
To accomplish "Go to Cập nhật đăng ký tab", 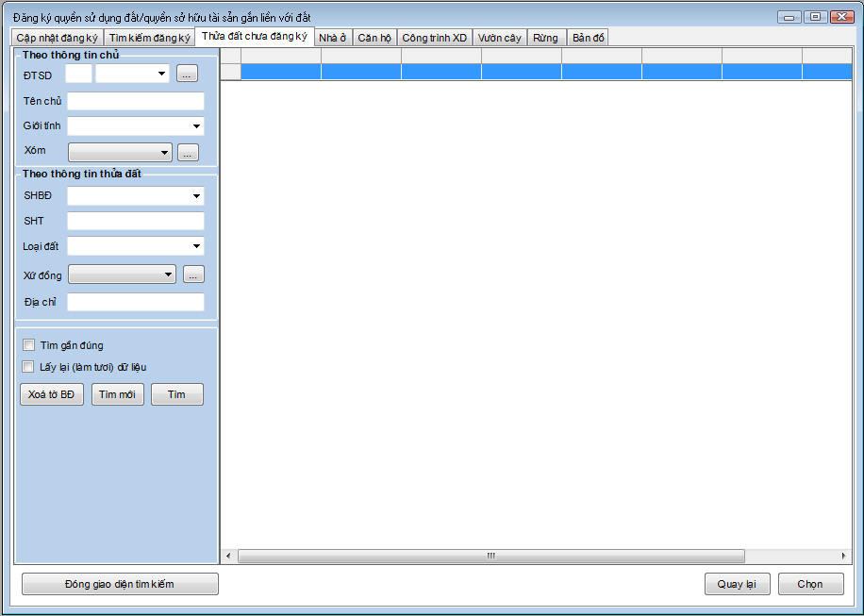I will pyautogui.click(x=57, y=38).
